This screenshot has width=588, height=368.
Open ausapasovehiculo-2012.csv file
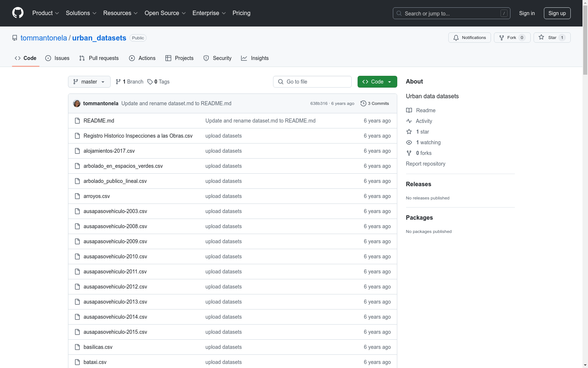[115, 287]
